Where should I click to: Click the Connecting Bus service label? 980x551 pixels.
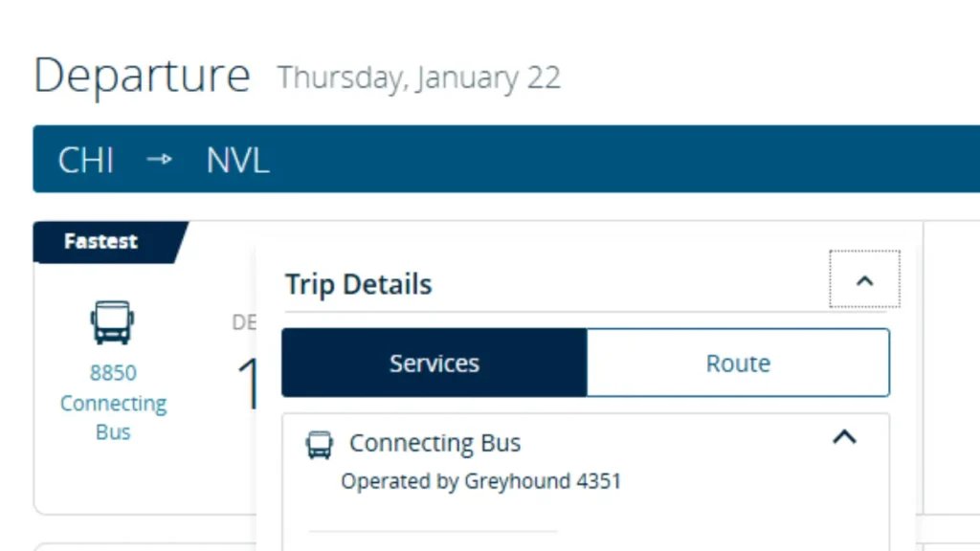pos(434,444)
